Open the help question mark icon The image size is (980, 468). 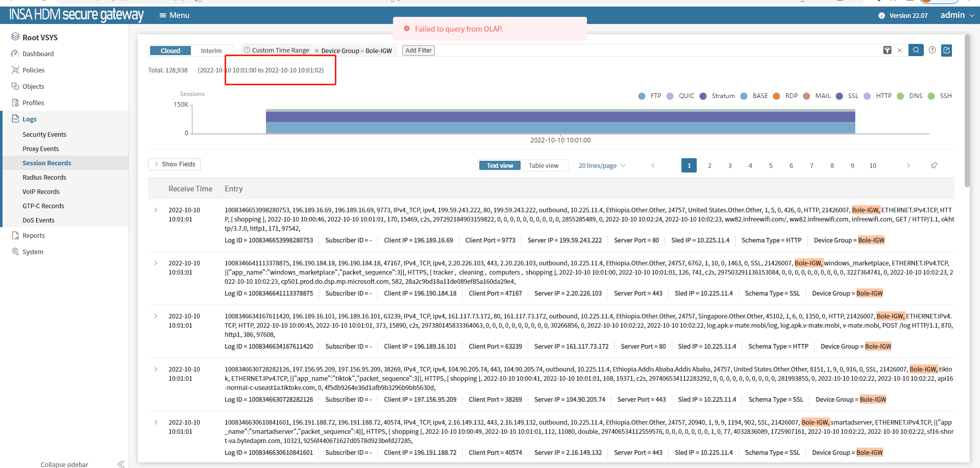932,50
